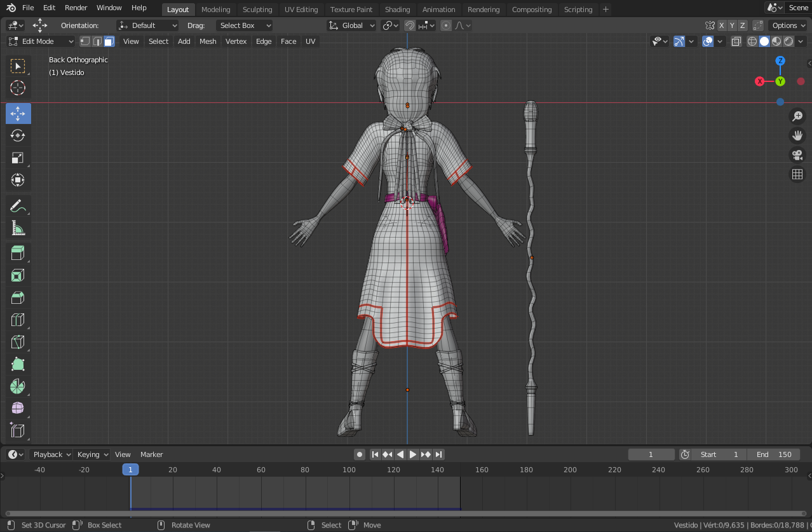Click the pan view hand icon
The width and height of the screenshot is (812, 532).
pos(797,135)
